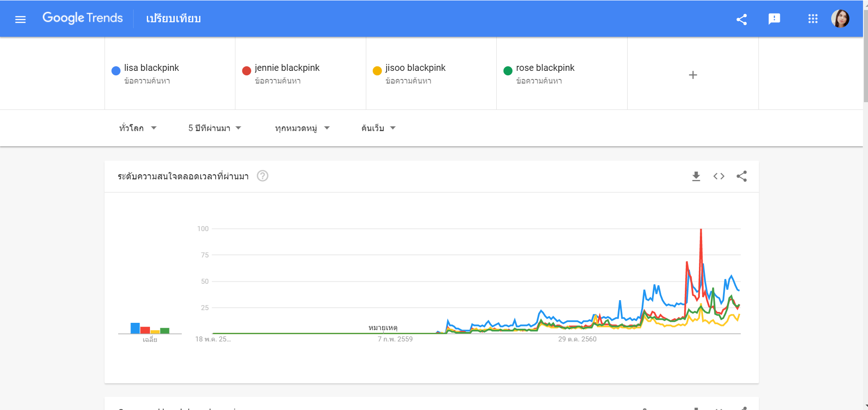868x410 pixels.
Task: Click the เปรียบเทียบ page title
Action: coord(174,19)
